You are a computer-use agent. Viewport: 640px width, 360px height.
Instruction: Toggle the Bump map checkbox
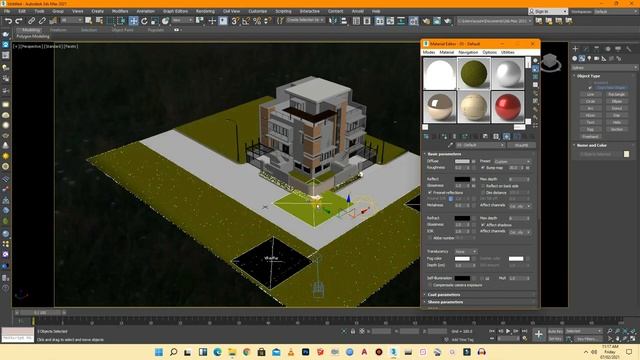point(483,168)
